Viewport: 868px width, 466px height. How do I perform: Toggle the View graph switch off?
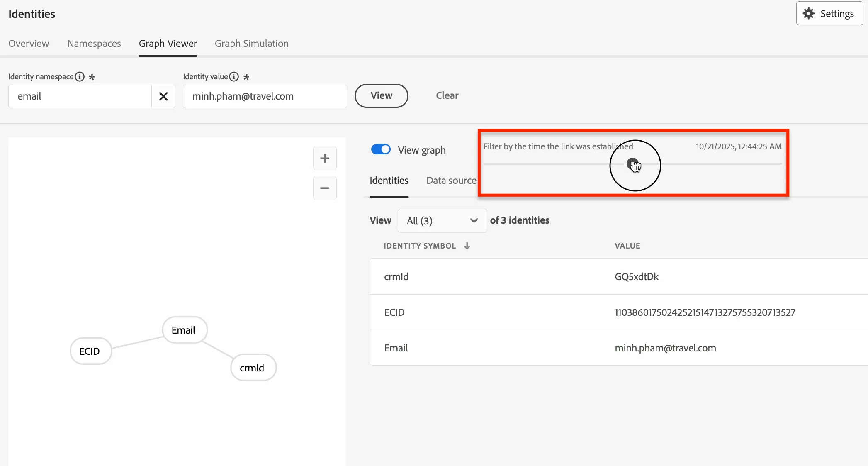(x=381, y=149)
